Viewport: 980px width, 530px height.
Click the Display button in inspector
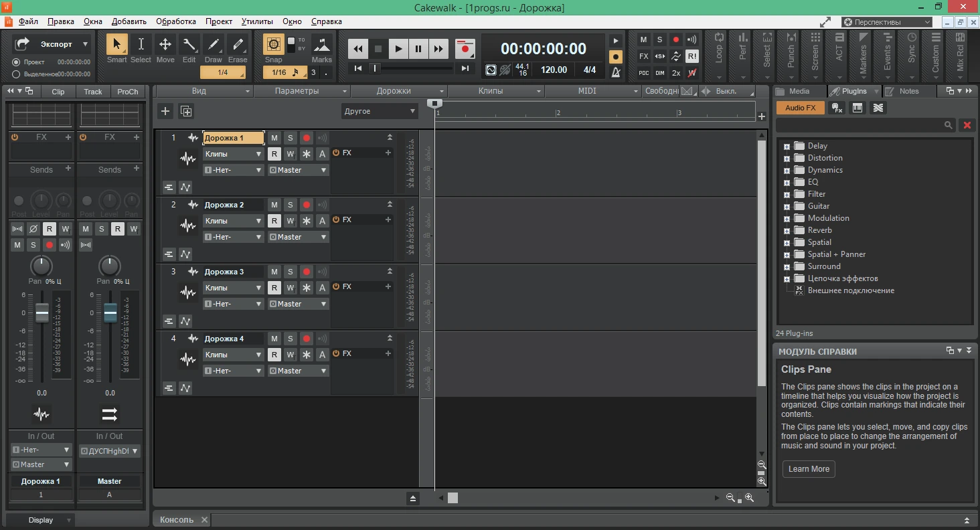[x=41, y=520]
